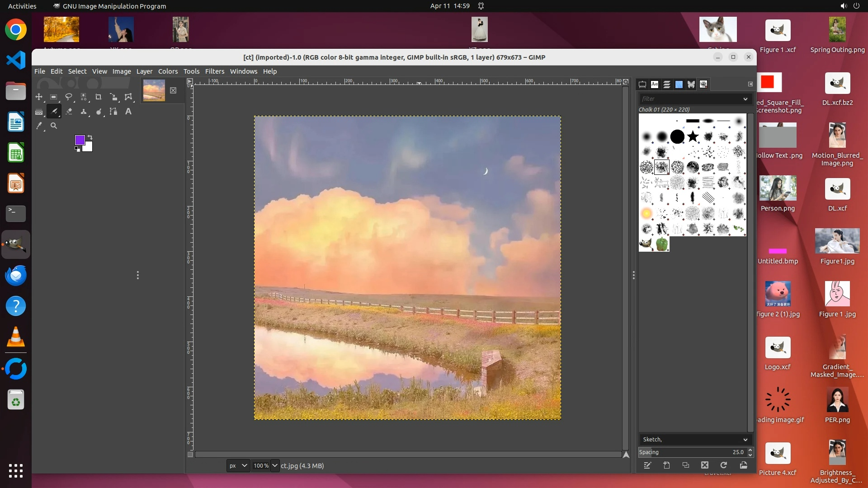Viewport: 868px width, 488px height.
Task: Click the Create new brush icon
Action: pyautogui.click(x=666, y=465)
